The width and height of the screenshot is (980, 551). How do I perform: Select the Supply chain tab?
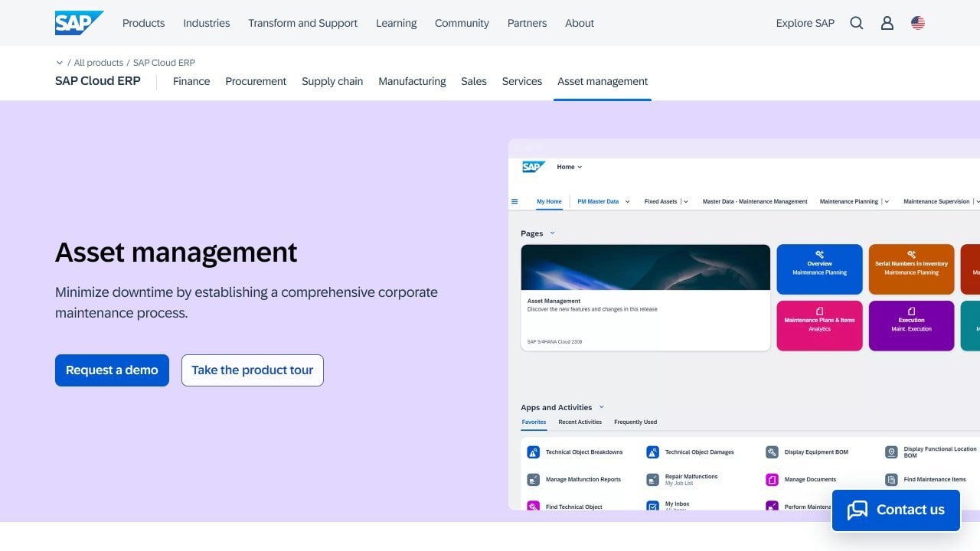click(x=332, y=81)
